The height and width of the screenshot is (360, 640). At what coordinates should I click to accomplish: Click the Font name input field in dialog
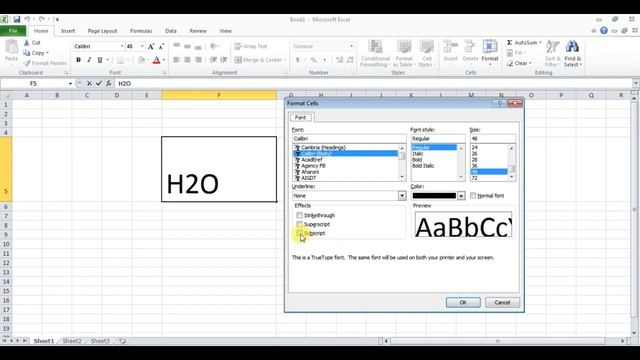click(x=349, y=139)
